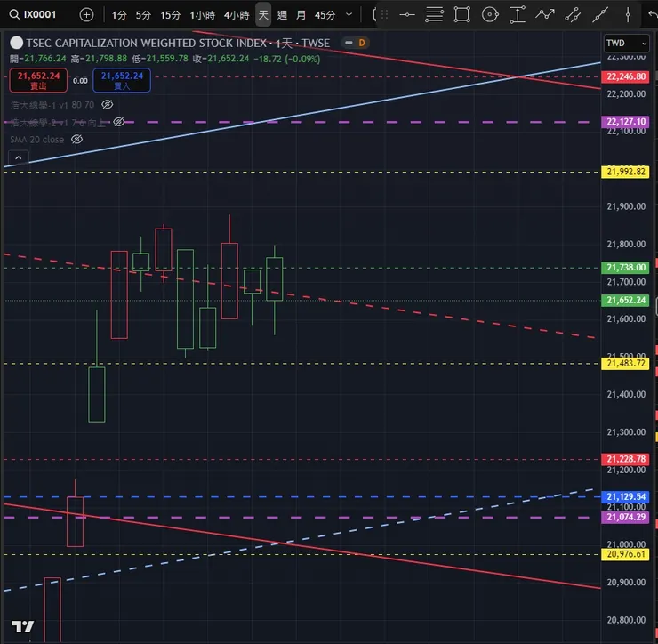Expand the timeframe list chevron
The height and width of the screenshot is (644, 658).
[349, 15]
